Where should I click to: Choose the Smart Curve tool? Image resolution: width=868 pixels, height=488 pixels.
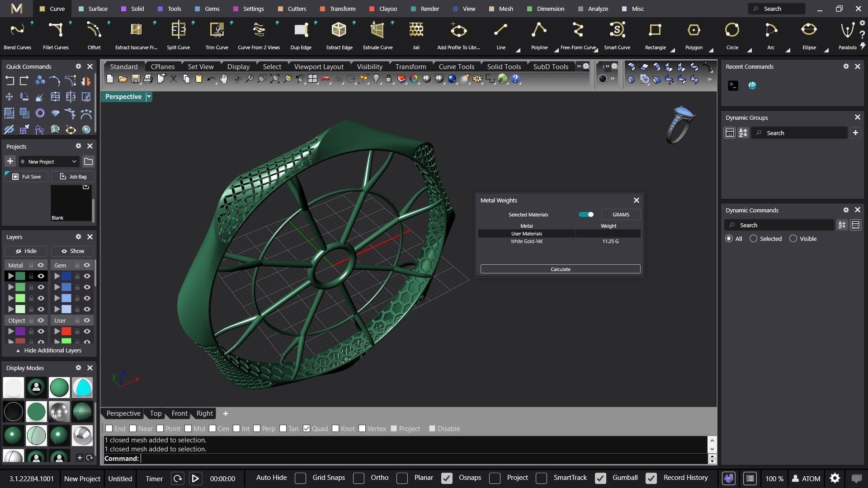click(x=617, y=31)
